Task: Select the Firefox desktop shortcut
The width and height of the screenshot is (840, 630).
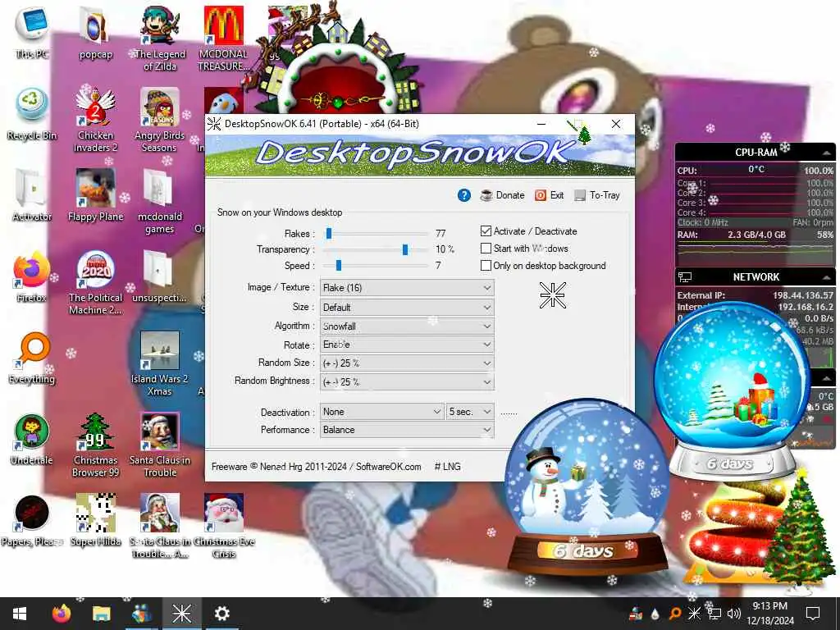Action: [x=32, y=277]
